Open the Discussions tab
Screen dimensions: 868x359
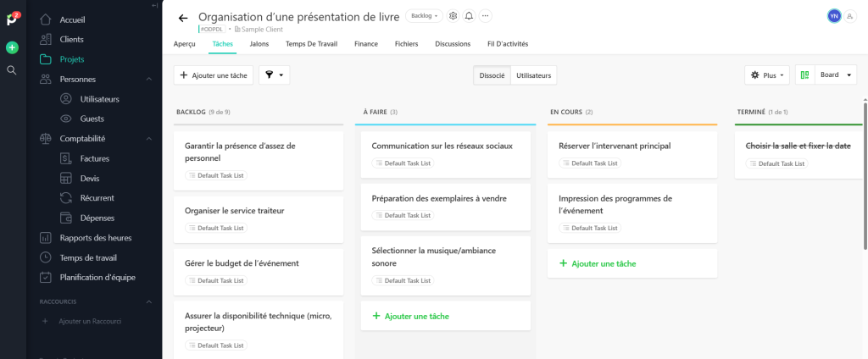453,44
